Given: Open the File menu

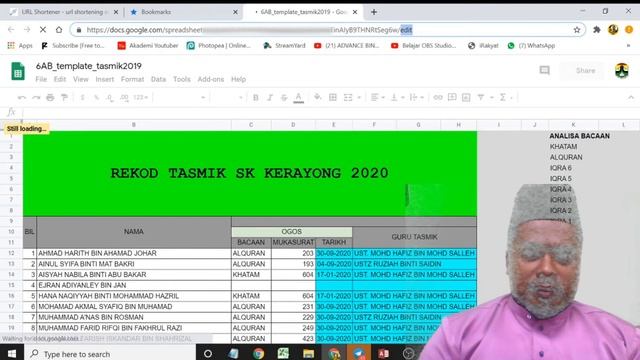Looking at the screenshot, I should click(x=41, y=79).
